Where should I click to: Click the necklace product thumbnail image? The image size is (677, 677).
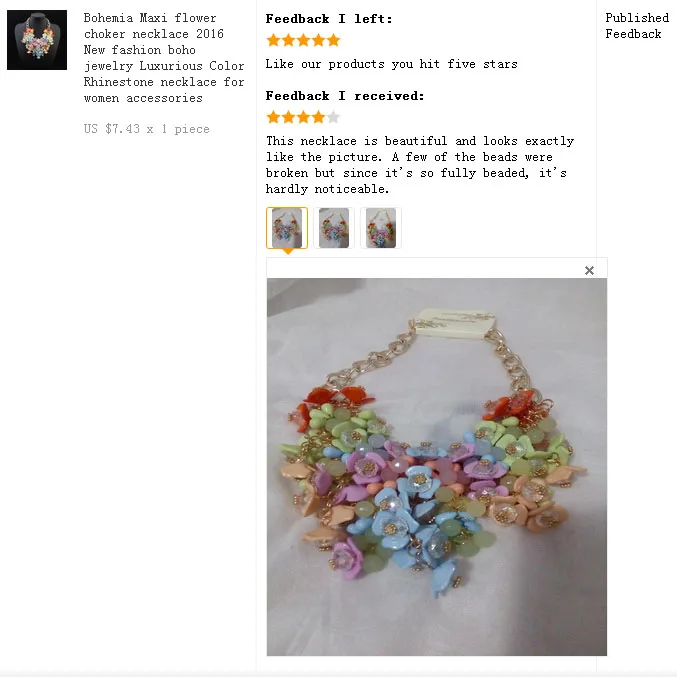(x=37, y=40)
